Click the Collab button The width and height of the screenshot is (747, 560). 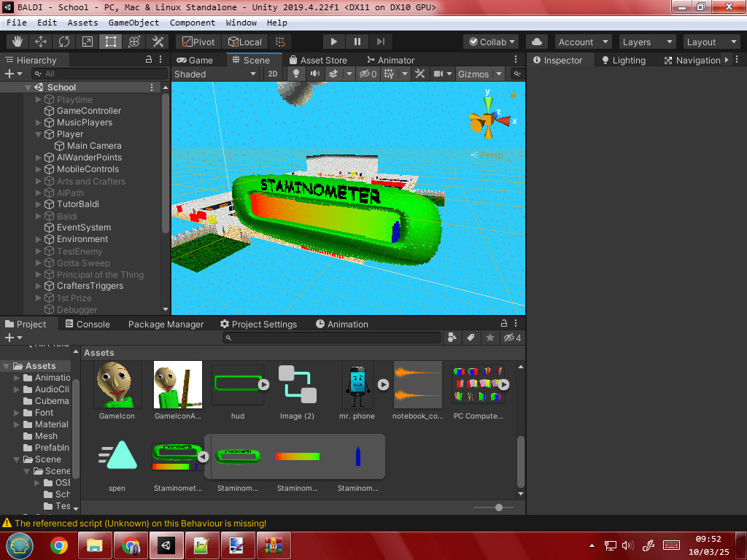[491, 42]
